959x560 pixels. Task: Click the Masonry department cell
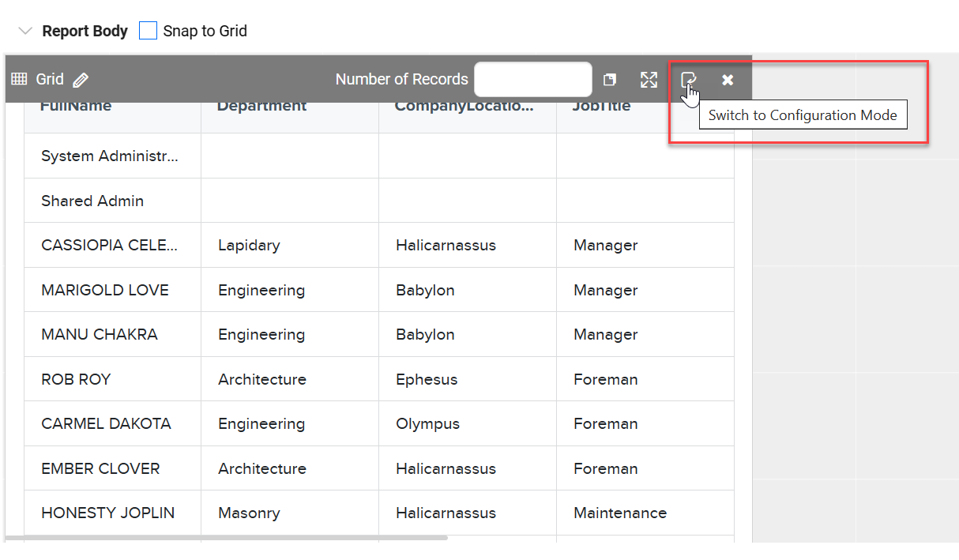point(290,513)
